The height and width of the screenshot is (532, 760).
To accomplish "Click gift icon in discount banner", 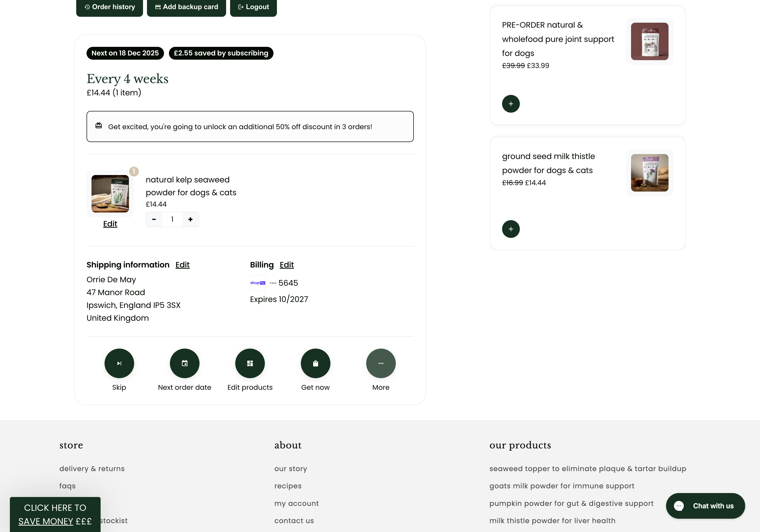I will point(99,125).
